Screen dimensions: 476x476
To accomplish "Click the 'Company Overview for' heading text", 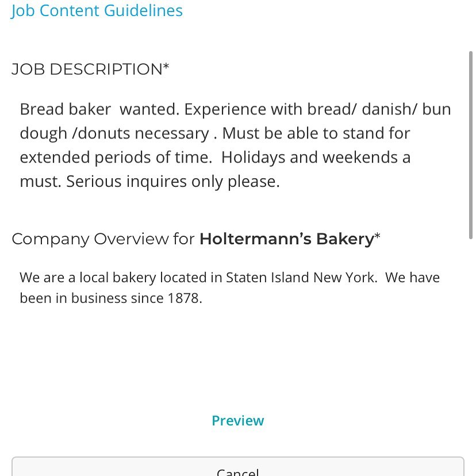I will coord(103,239).
